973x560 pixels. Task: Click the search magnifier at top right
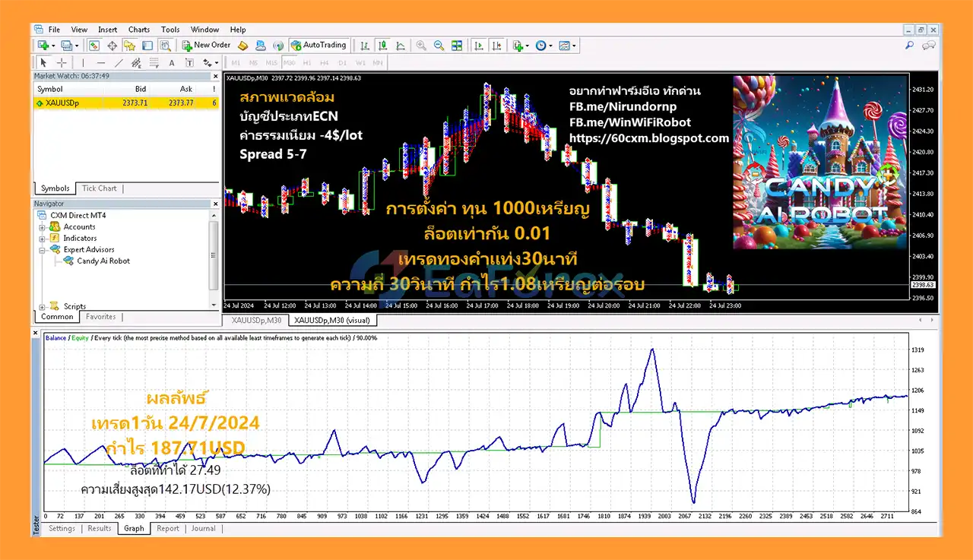[x=909, y=46]
